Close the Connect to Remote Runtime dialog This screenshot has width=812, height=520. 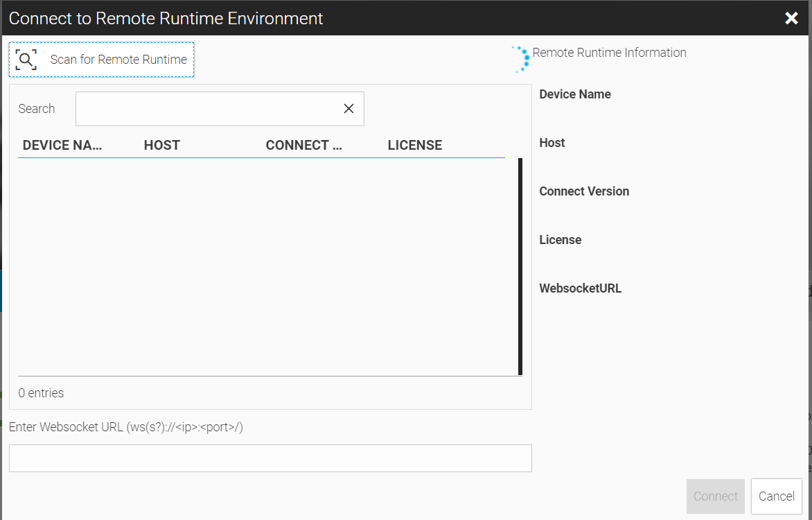click(x=791, y=18)
